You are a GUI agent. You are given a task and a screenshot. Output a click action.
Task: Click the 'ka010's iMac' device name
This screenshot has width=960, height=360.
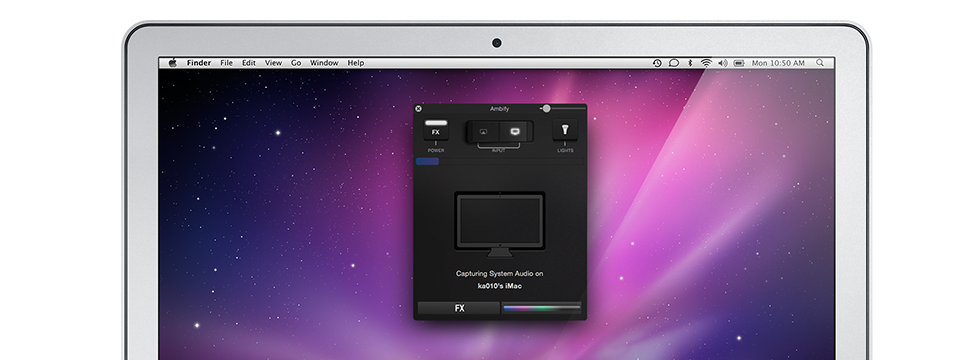pos(500,285)
